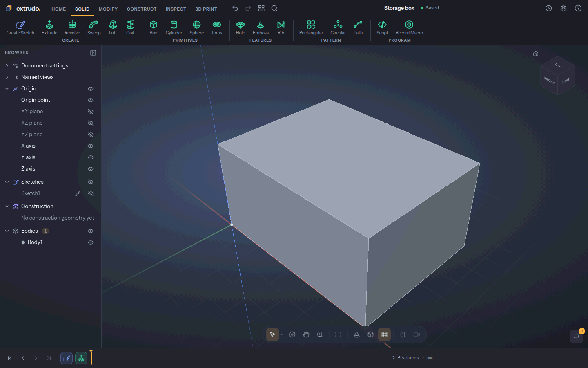
Task: Switch to the MODIFY tab
Action: (x=108, y=9)
